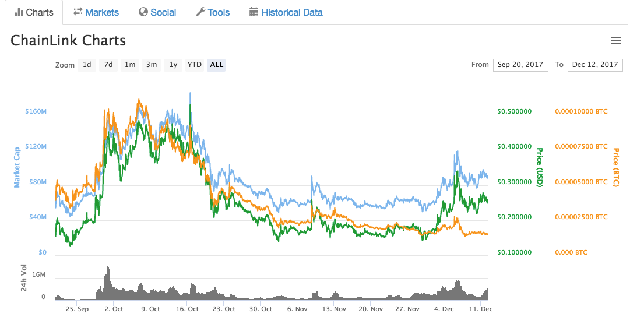Open the Tools tab
This screenshot has width=644, height=324.
(213, 12)
